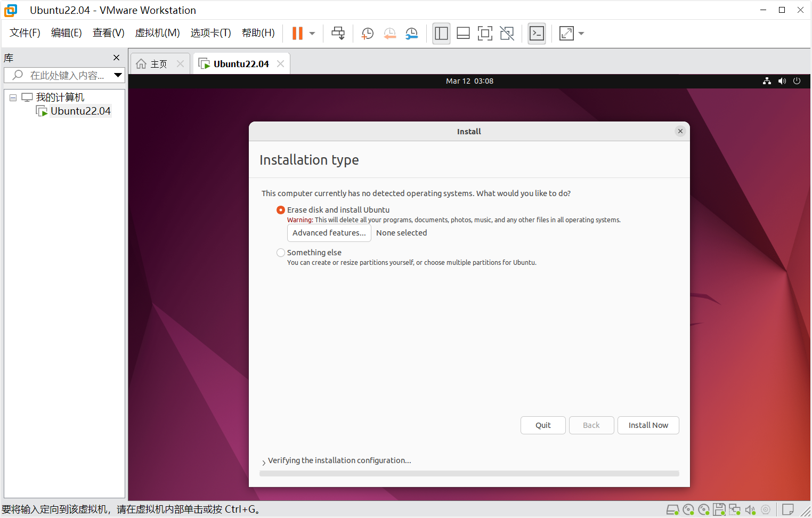
Task: Open the power options dropdown arrow
Action: coord(312,34)
